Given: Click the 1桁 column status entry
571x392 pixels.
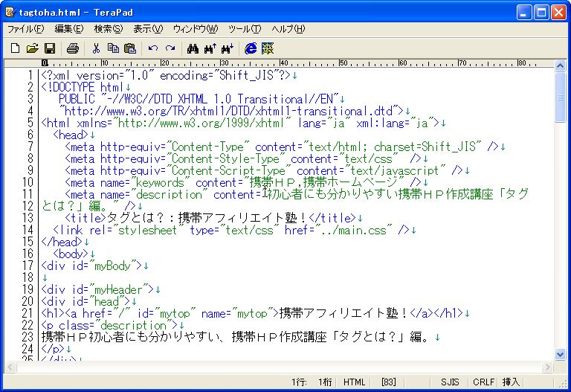Looking at the screenshot, I should 325,382.
